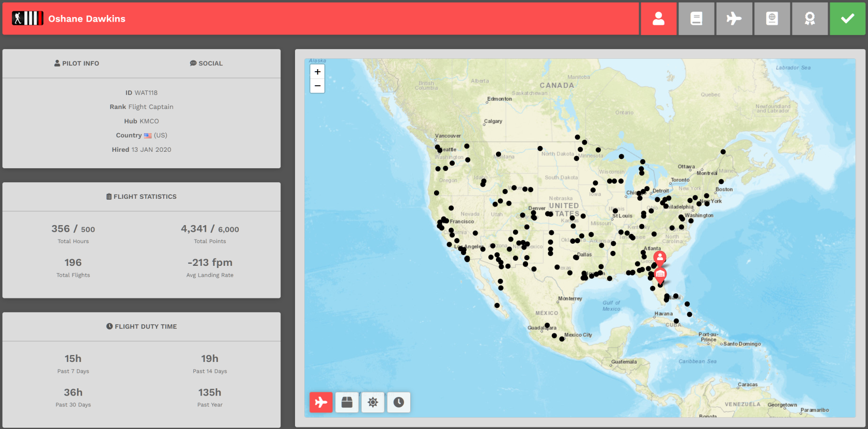
Task: Click the US country flag icon
Action: pyautogui.click(x=148, y=136)
